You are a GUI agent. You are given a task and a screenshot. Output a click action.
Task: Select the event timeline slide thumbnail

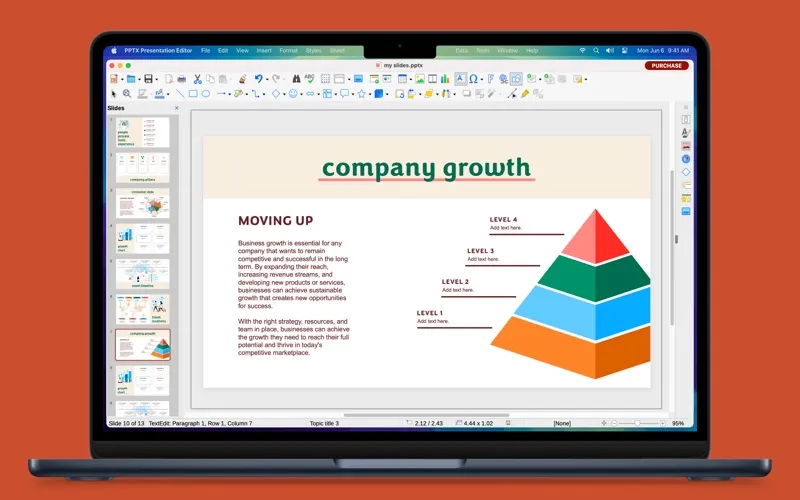pyautogui.click(x=142, y=273)
